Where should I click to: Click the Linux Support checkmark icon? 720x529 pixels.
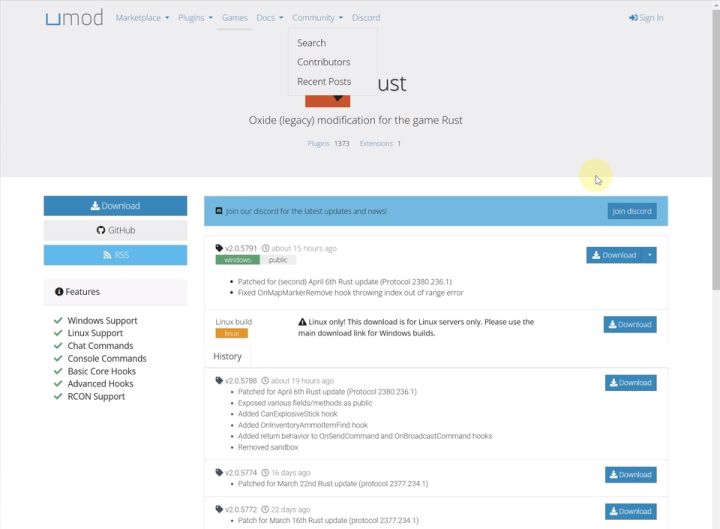(x=58, y=332)
